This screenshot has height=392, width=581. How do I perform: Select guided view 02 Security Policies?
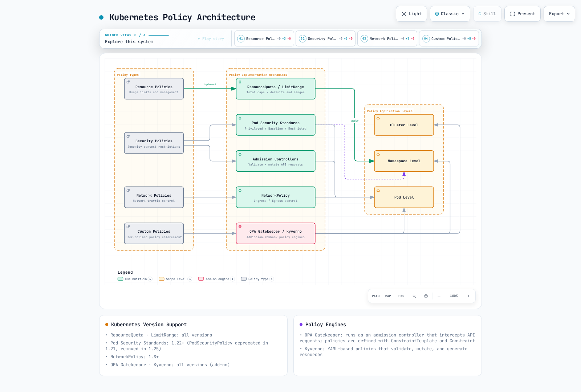click(326, 38)
